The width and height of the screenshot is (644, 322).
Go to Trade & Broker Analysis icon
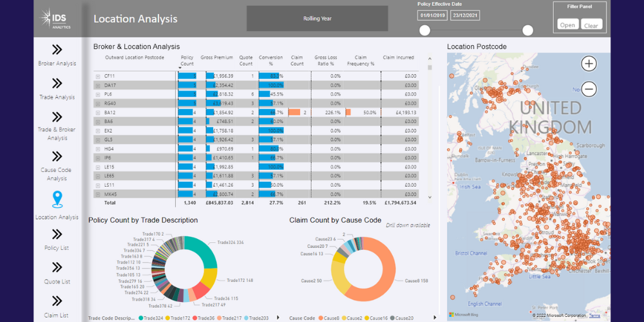tap(57, 117)
